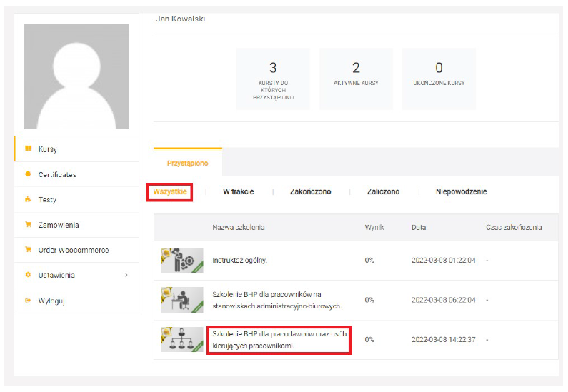Click the Testy puzzle icon
This screenshot has height=392, width=568.
pos(29,200)
